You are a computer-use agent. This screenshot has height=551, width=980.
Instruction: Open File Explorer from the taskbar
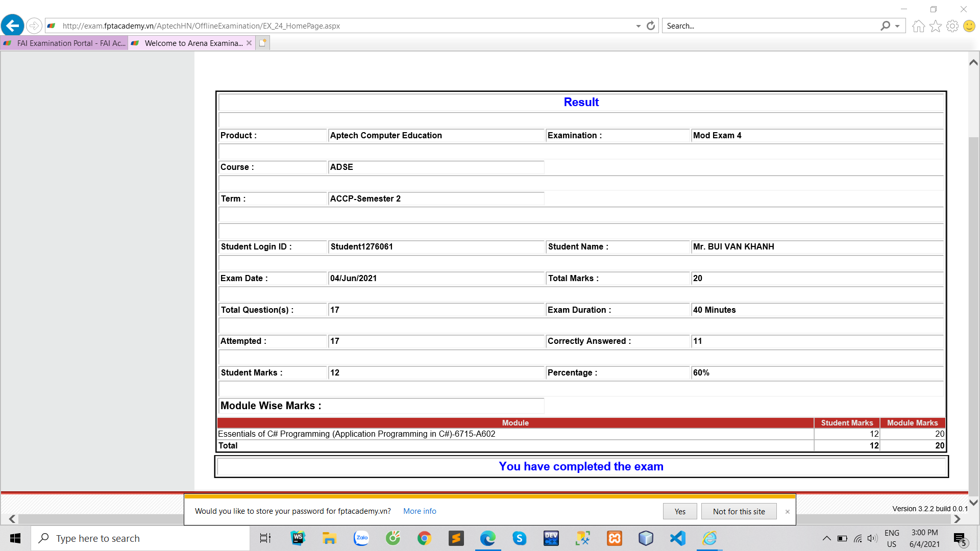click(329, 538)
